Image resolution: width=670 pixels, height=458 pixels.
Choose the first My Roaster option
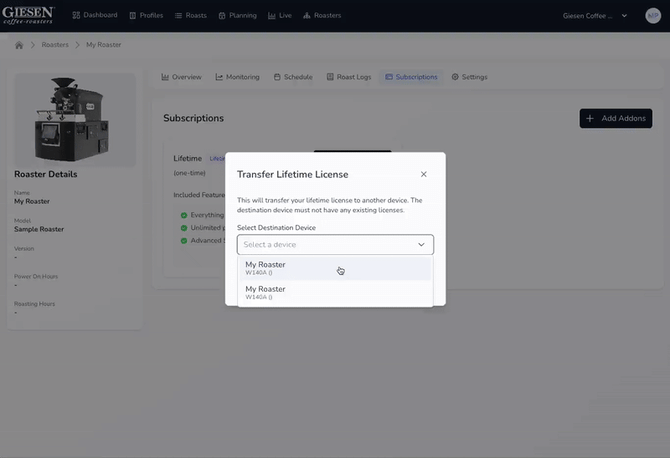click(335, 269)
